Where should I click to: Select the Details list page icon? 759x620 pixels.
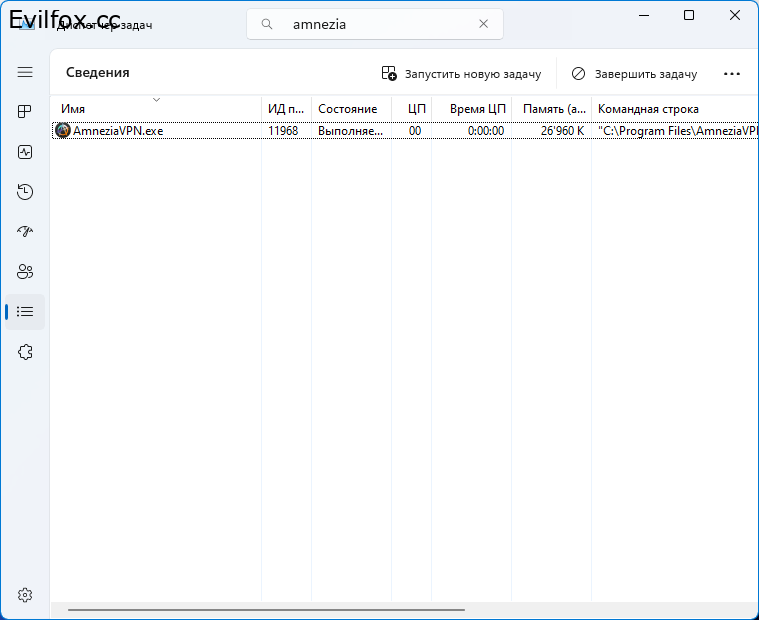[x=25, y=312]
